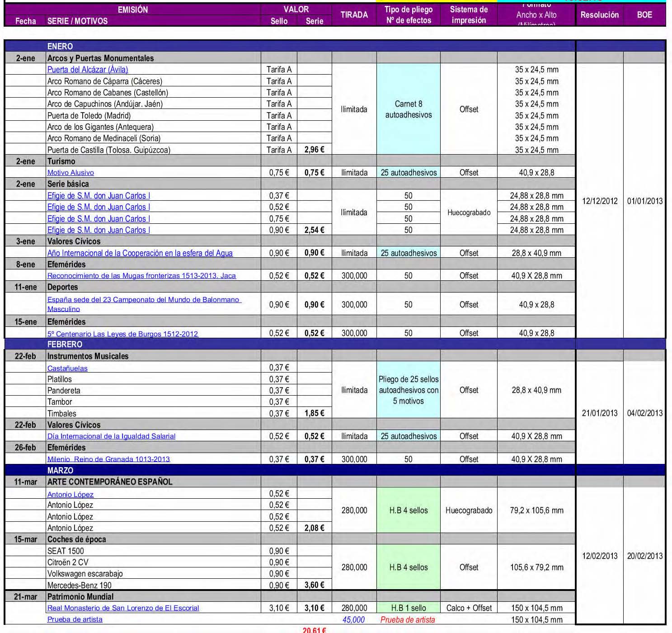Select the green H.B 1 sello cell
672x633 pixels.
pyautogui.click(x=408, y=608)
